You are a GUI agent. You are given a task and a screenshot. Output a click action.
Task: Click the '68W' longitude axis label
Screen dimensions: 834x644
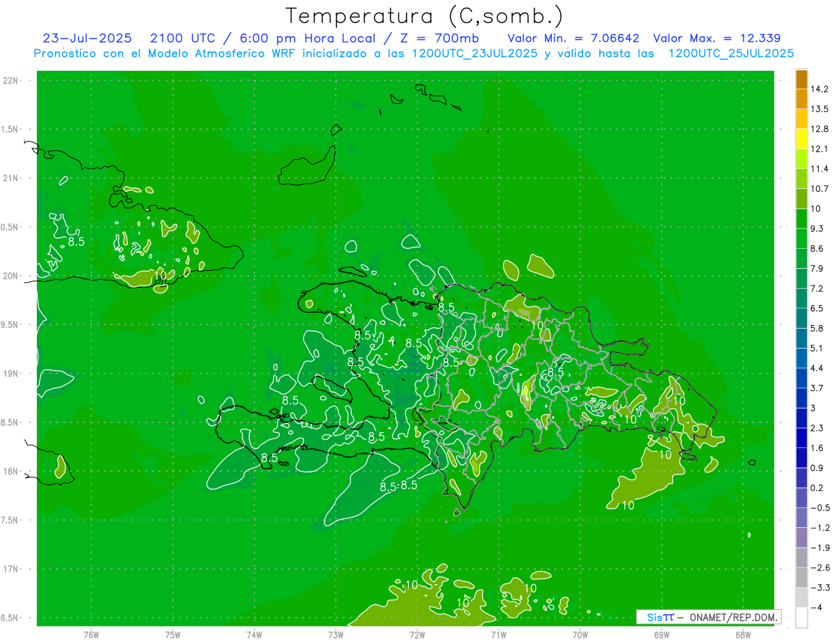743,634
